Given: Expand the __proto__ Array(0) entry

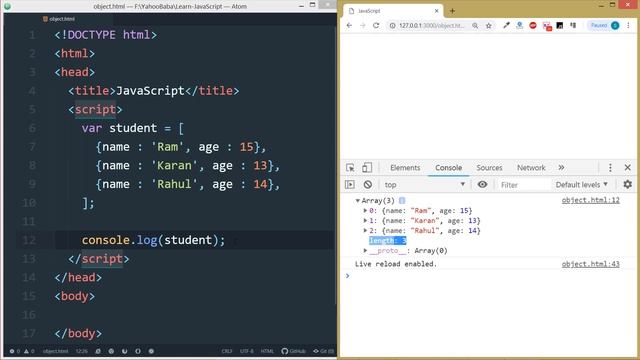Looking at the screenshot, I should click(365, 251).
